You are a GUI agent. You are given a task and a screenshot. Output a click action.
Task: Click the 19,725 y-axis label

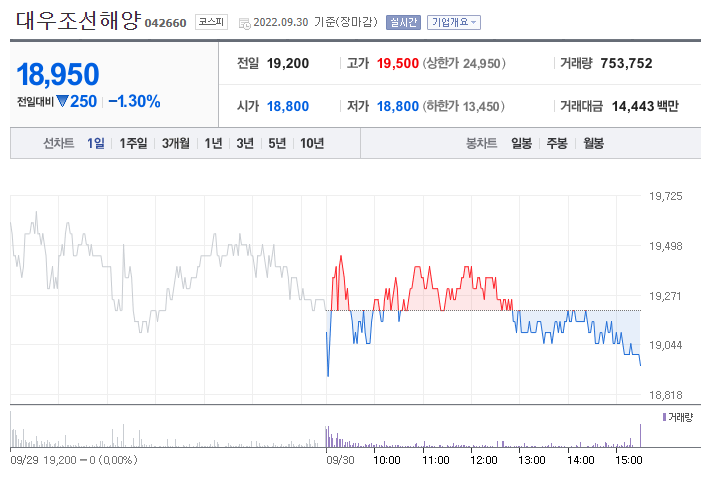[666, 196]
